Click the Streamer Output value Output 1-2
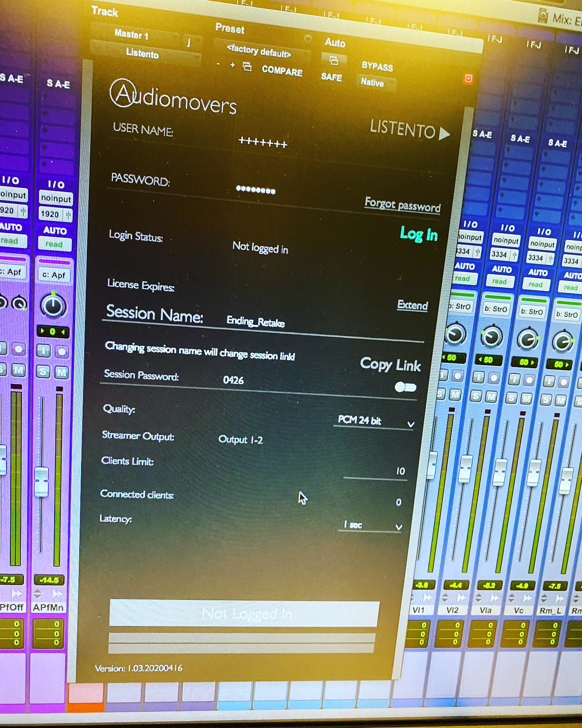Viewport: 582px width, 728px height. 241,439
